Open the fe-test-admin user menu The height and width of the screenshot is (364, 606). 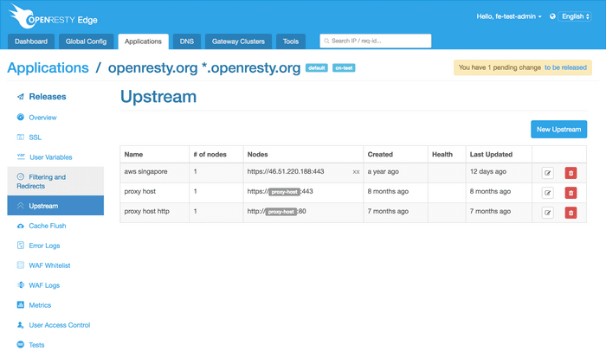[509, 16]
